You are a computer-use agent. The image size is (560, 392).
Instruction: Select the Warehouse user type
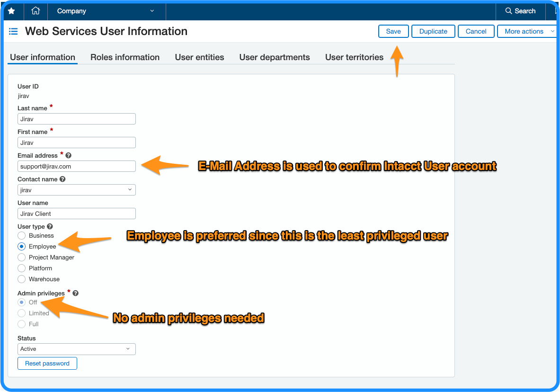[22, 279]
